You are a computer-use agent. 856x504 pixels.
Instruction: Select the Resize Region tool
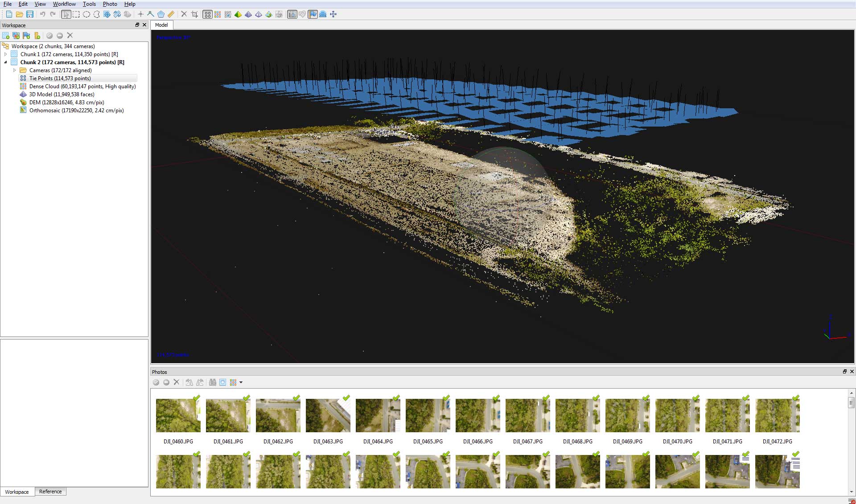117,14
